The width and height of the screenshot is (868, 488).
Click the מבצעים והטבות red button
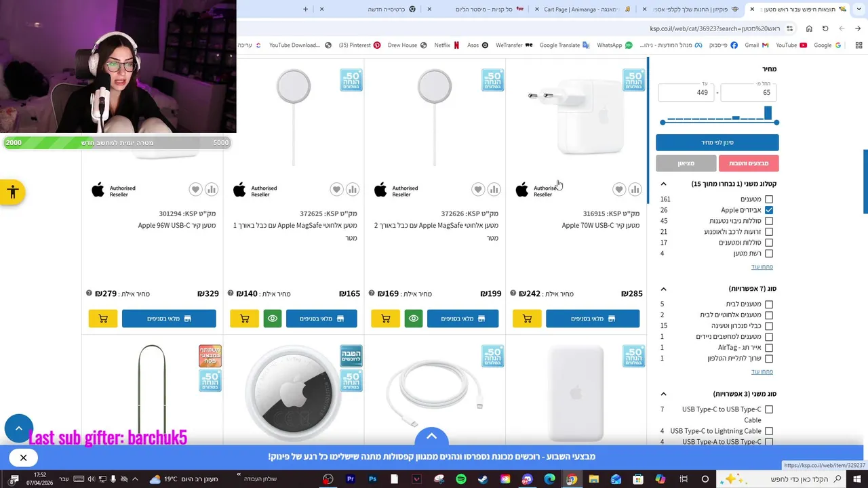coord(749,163)
